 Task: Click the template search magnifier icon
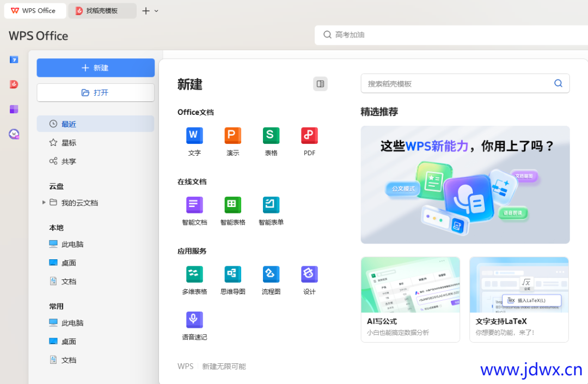tap(558, 83)
